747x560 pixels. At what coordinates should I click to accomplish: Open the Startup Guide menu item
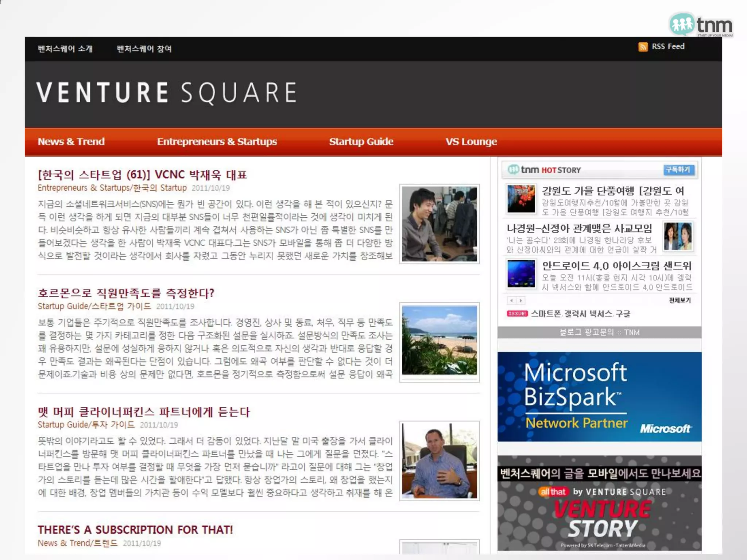coord(361,141)
